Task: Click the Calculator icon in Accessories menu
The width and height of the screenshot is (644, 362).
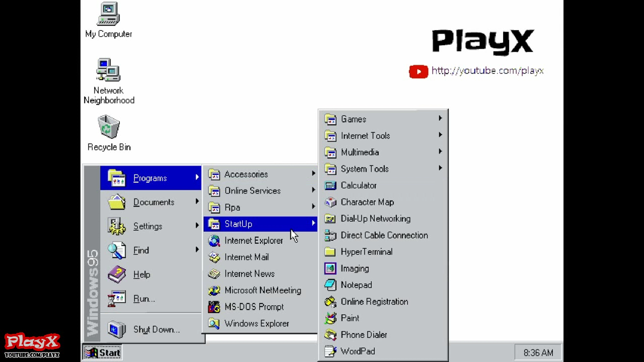Action: 330,186
